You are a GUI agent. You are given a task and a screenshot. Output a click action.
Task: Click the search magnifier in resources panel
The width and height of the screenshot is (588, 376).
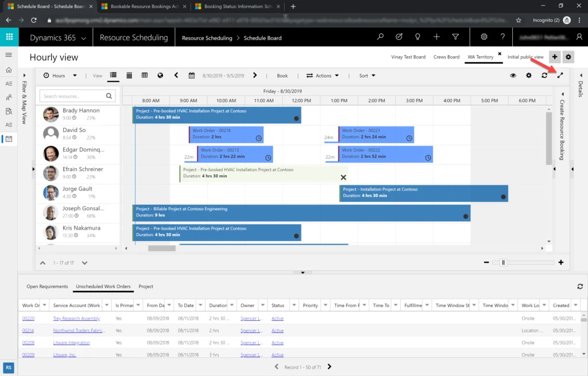109,96
